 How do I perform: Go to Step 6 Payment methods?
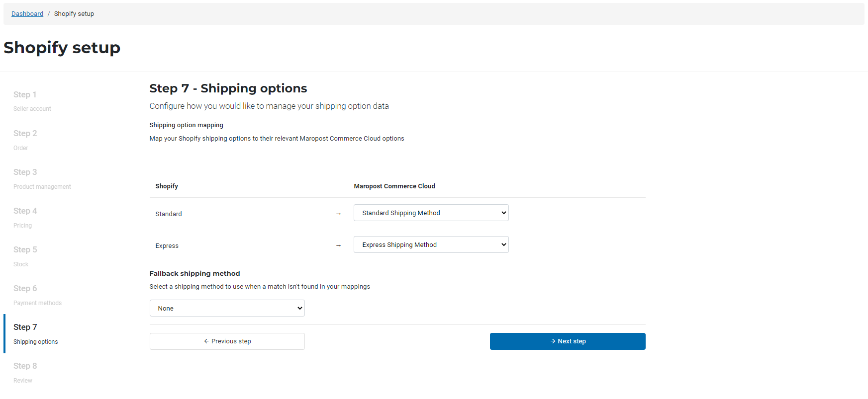click(x=37, y=295)
